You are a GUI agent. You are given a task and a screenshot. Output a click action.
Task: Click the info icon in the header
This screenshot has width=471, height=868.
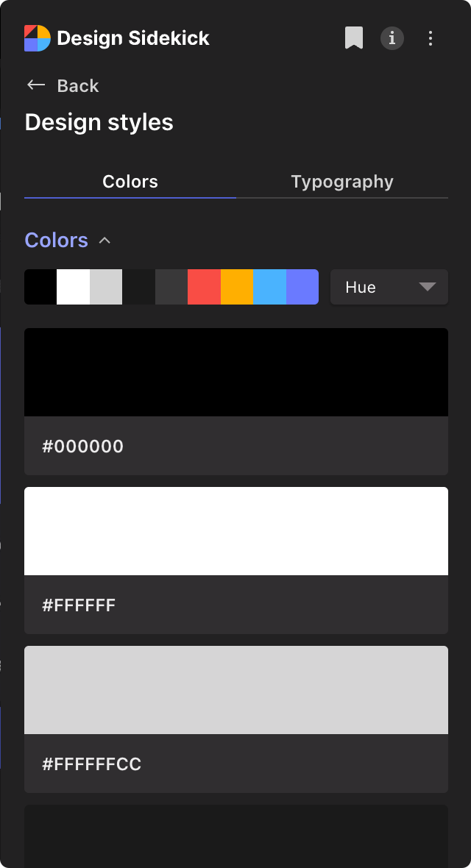[392, 38]
